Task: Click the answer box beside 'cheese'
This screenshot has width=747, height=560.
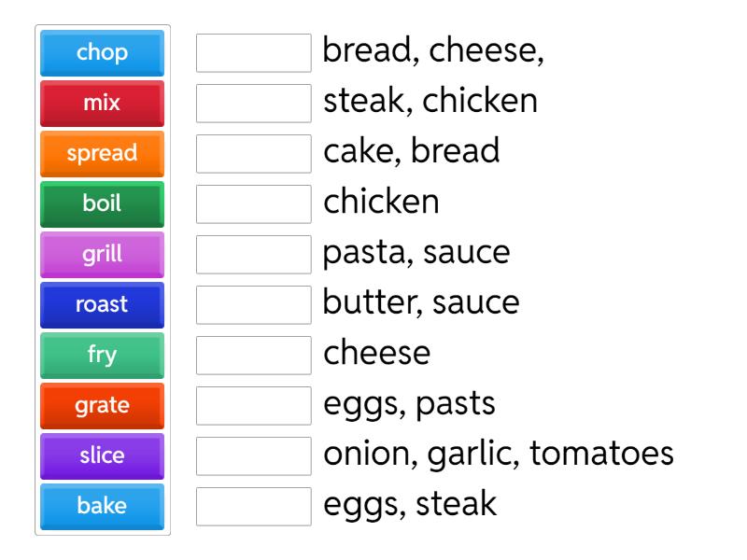Action: tap(254, 355)
